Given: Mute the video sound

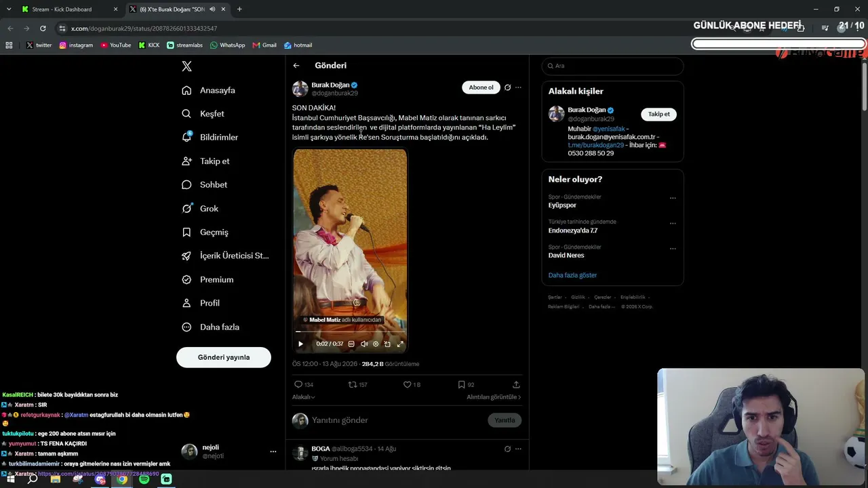Looking at the screenshot, I should point(364,344).
